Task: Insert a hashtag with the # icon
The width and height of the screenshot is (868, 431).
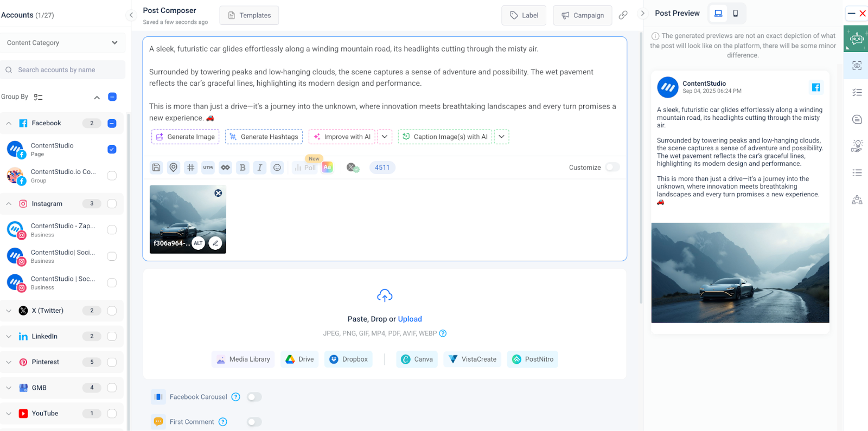Action: pos(191,168)
